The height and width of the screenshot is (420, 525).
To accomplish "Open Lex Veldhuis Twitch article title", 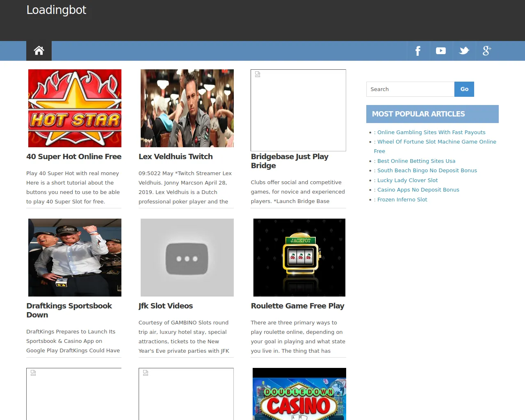I will click(176, 157).
